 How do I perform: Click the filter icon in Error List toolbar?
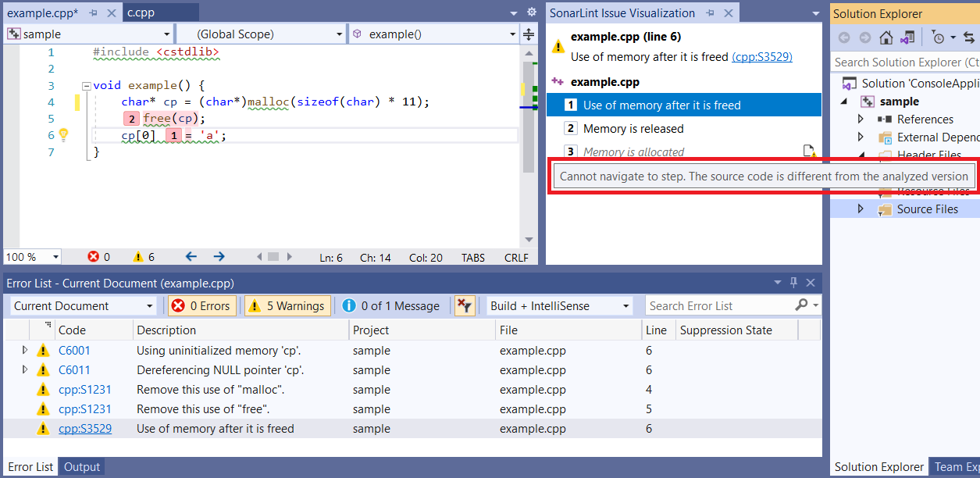pos(464,305)
